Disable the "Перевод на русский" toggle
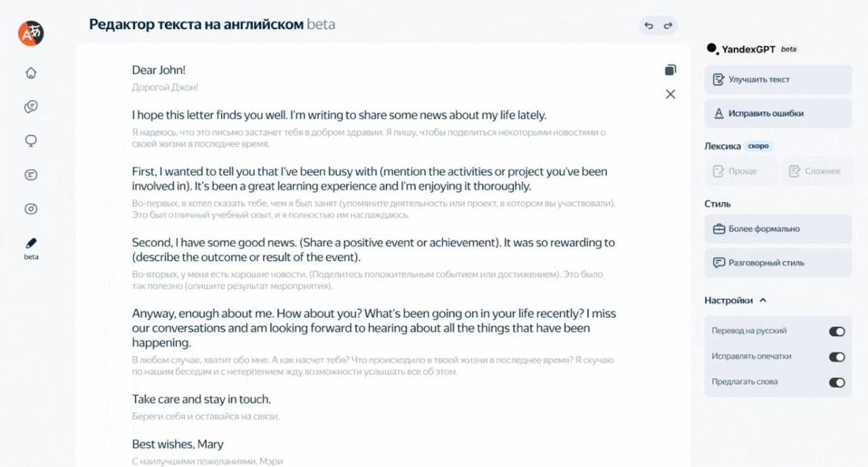 [837, 331]
